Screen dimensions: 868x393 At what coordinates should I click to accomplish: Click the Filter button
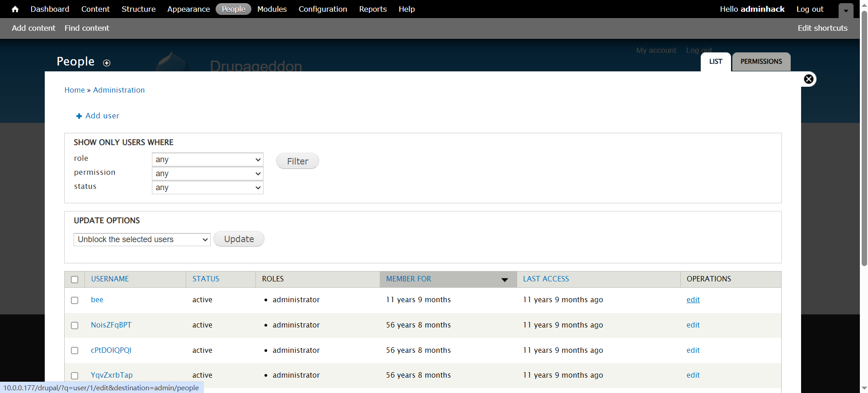297,161
